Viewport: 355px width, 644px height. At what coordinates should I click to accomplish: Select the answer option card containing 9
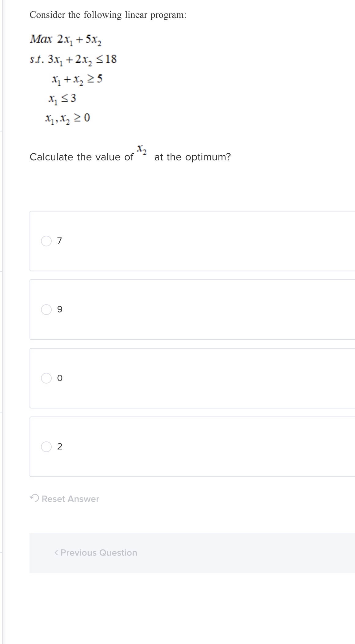183,310
